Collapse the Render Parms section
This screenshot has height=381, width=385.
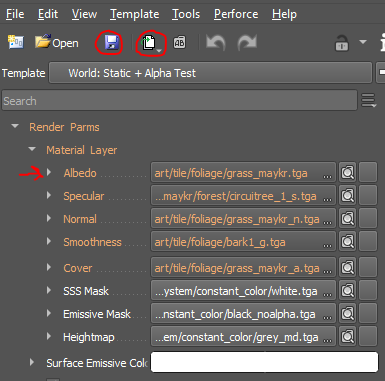[15, 126]
